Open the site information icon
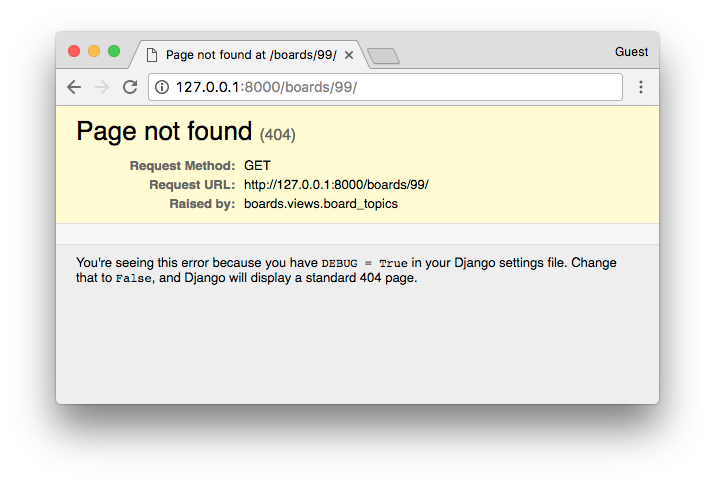 (x=162, y=87)
